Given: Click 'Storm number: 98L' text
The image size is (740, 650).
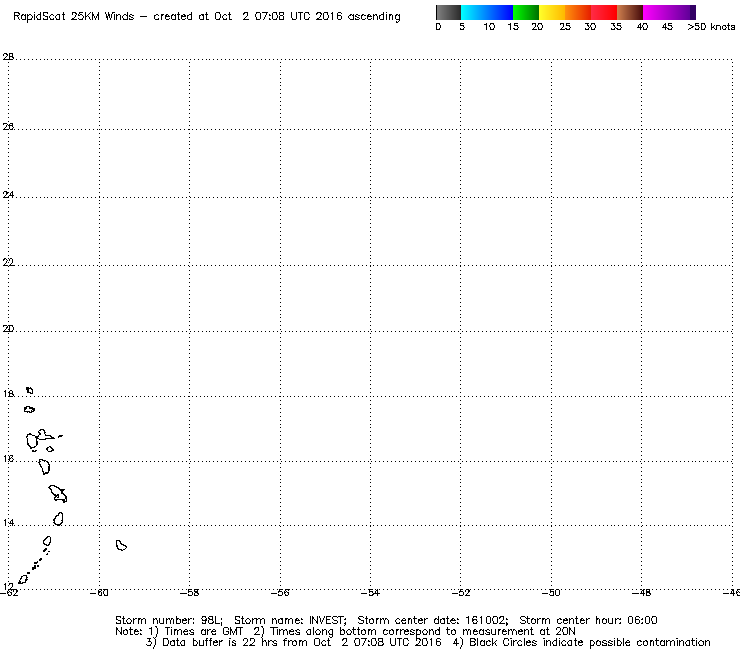Looking at the screenshot, I should [168, 620].
